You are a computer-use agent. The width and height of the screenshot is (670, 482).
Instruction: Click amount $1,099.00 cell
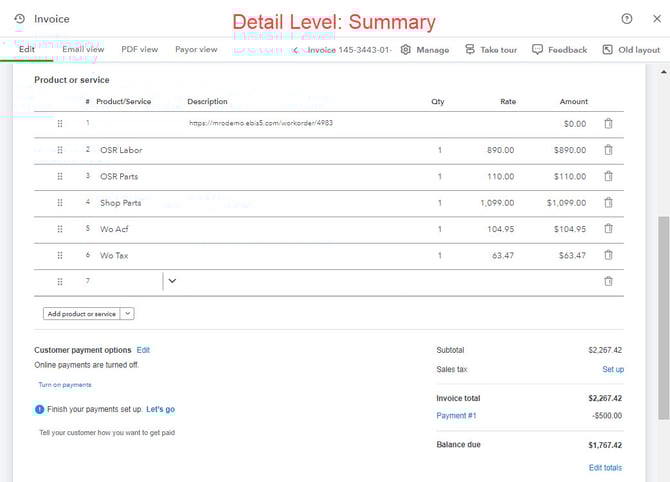click(x=566, y=203)
